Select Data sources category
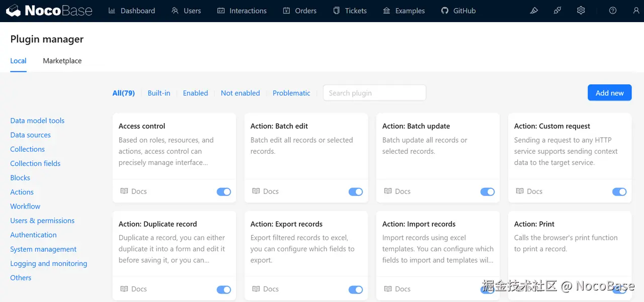The image size is (644, 302). click(x=30, y=135)
